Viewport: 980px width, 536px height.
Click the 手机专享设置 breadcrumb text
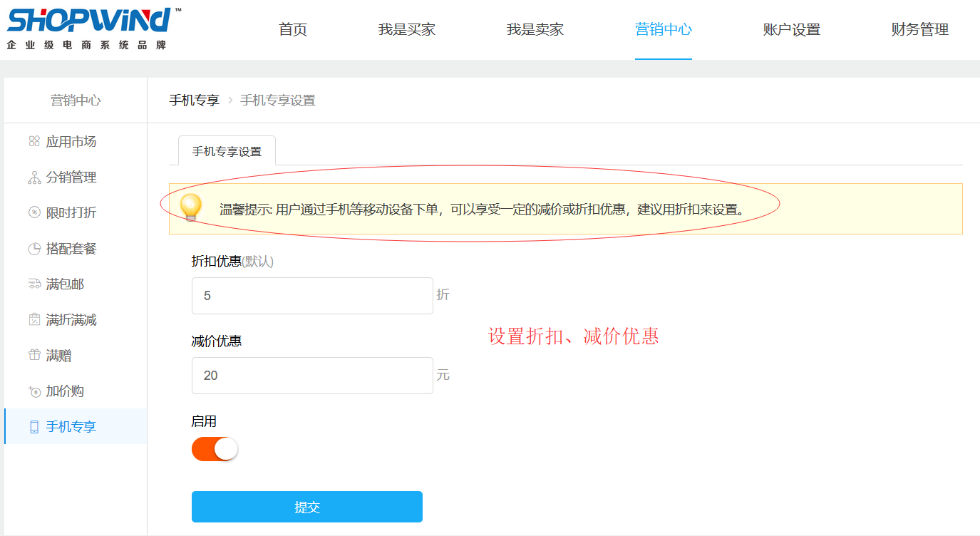278,100
